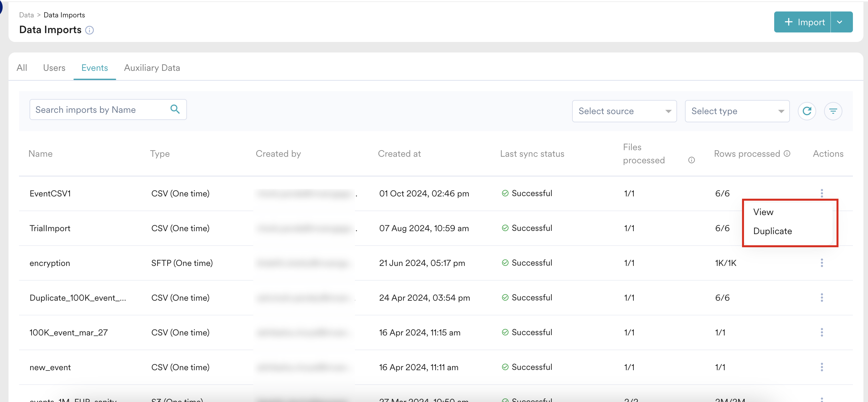Click info icon next to Files processed

691,160
